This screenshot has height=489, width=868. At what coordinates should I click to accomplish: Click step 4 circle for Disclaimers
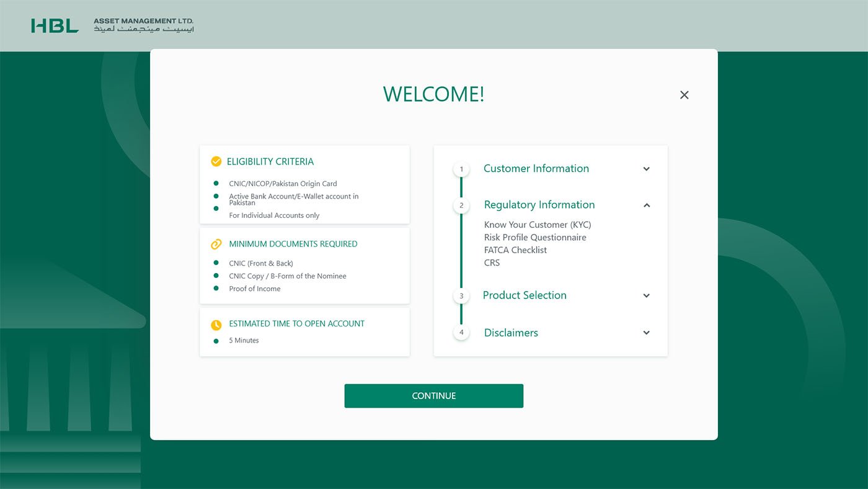click(x=461, y=333)
